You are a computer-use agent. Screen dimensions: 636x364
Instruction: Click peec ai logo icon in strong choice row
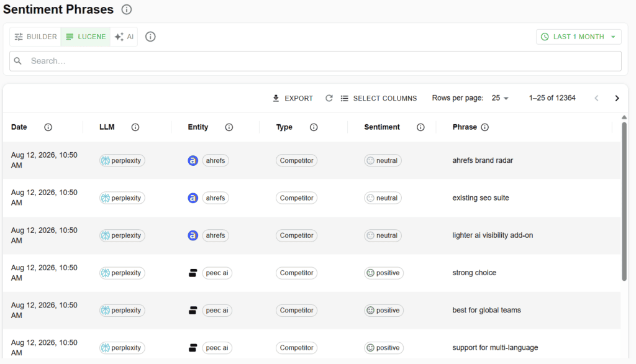[x=193, y=273]
